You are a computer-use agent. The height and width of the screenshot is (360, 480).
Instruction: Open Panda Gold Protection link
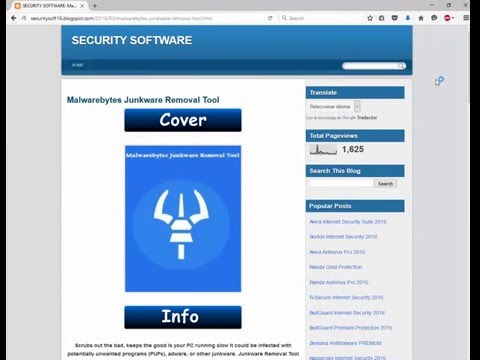tap(335, 267)
